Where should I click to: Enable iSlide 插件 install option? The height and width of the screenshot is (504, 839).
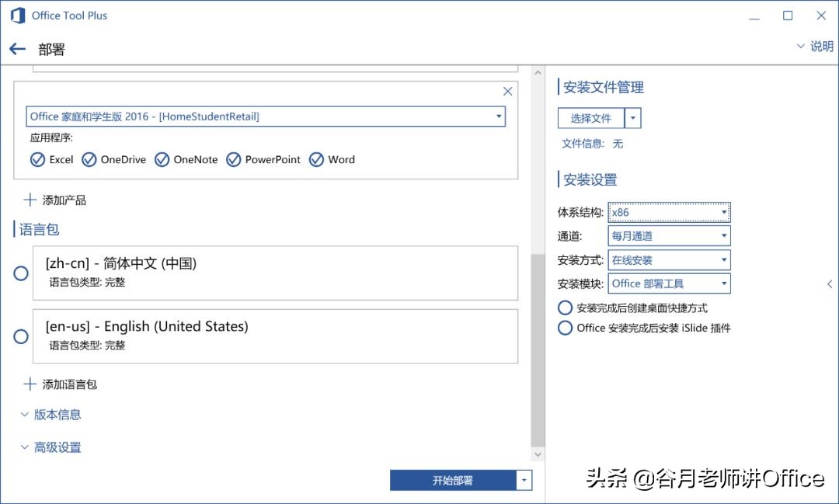click(565, 328)
